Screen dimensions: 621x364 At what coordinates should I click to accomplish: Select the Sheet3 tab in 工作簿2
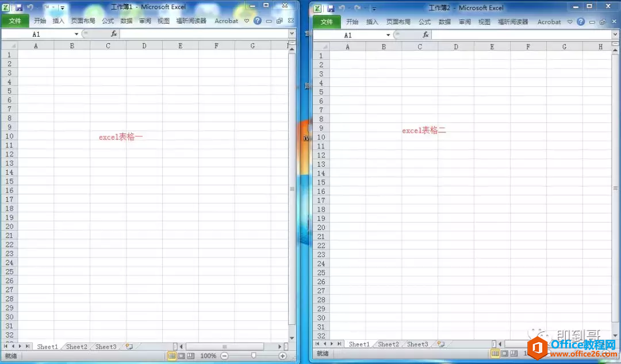point(417,344)
